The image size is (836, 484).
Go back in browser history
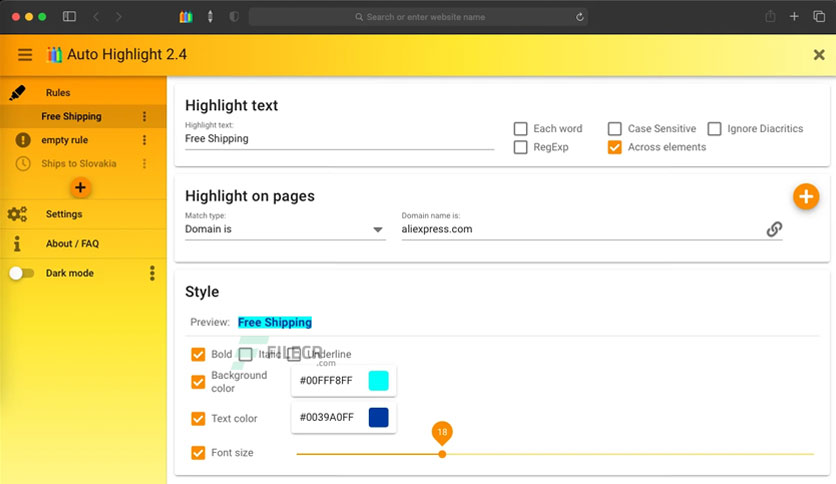(x=97, y=17)
